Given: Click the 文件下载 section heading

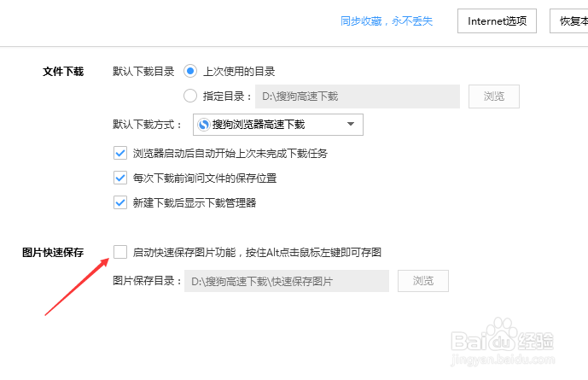Looking at the screenshot, I should [63, 71].
